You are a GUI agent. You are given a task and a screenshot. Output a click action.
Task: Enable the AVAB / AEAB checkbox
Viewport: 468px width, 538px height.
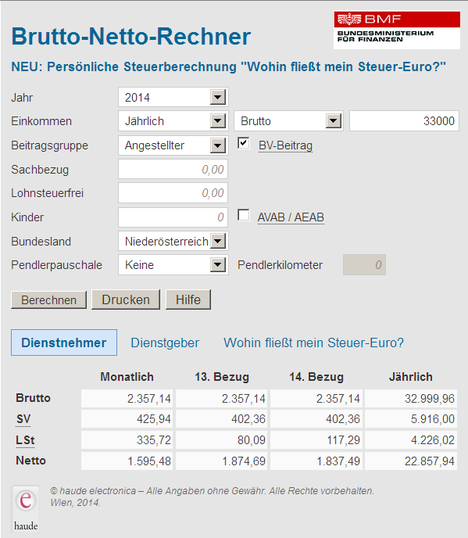[x=243, y=215]
